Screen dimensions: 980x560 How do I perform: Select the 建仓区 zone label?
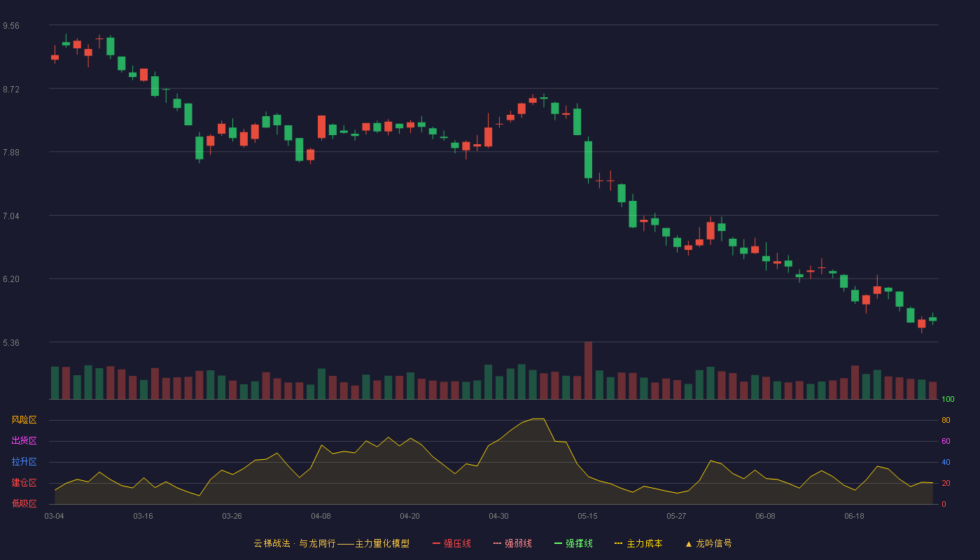click(24, 483)
